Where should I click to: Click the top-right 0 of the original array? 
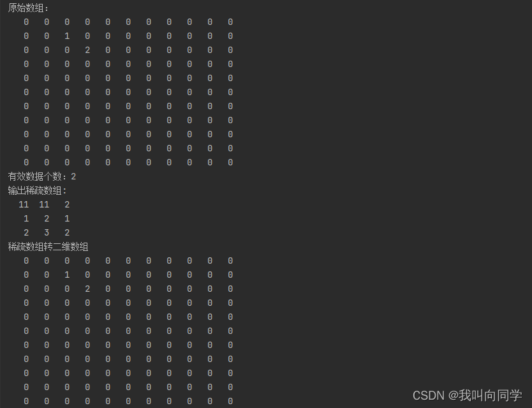pos(230,22)
